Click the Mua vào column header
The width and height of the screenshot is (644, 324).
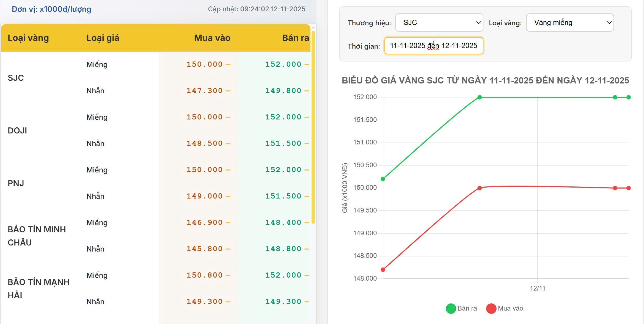(212, 38)
